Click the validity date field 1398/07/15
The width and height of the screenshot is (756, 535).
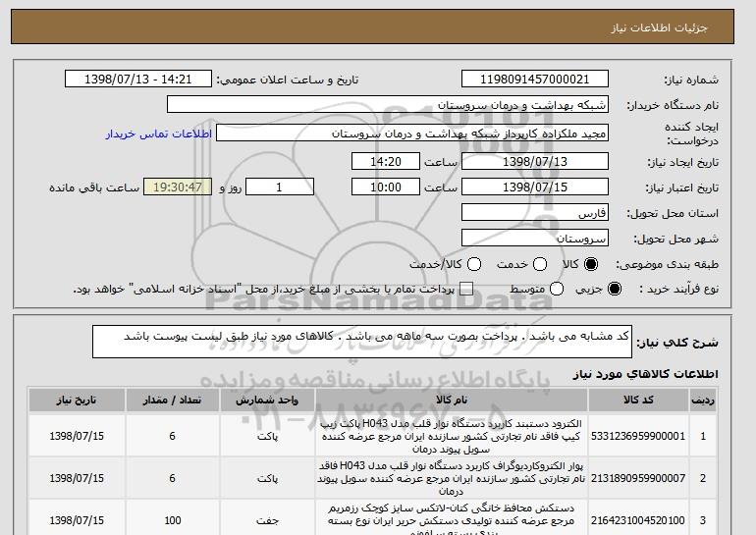point(535,187)
